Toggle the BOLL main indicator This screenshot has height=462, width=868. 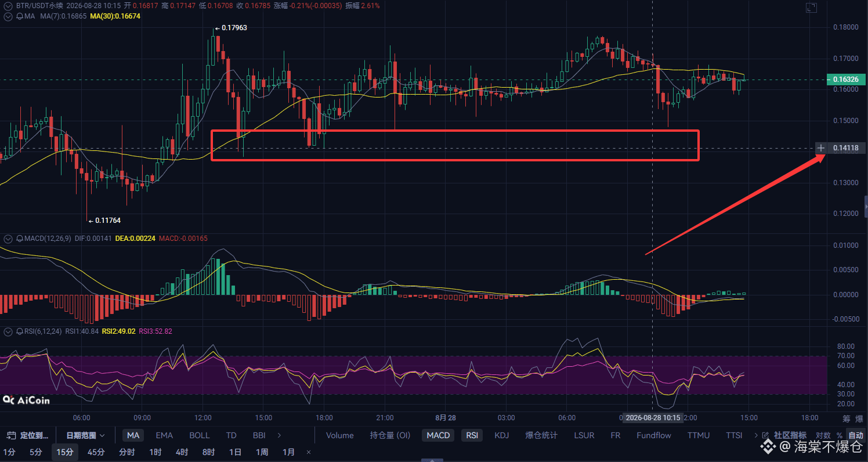[x=200, y=435]
